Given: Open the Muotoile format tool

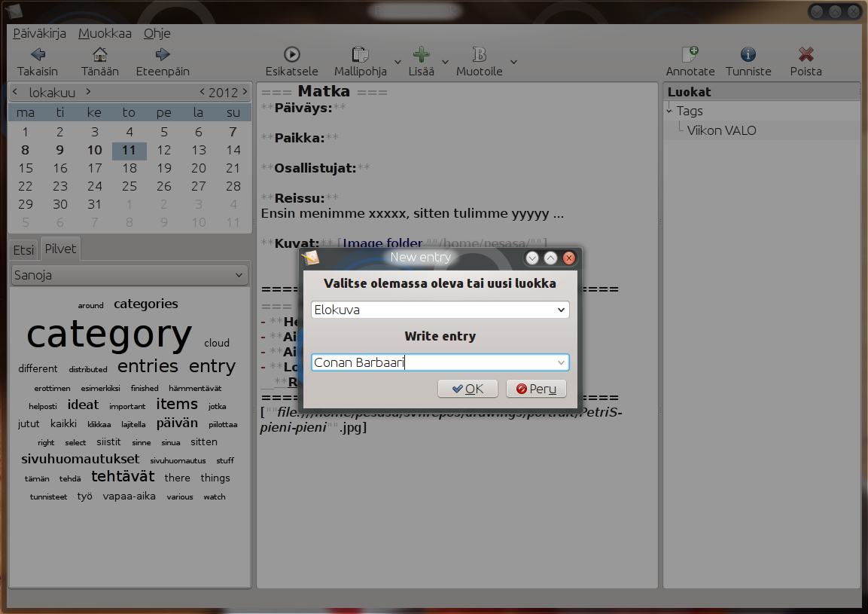Looking at the screenshot, I should [480, 54].
